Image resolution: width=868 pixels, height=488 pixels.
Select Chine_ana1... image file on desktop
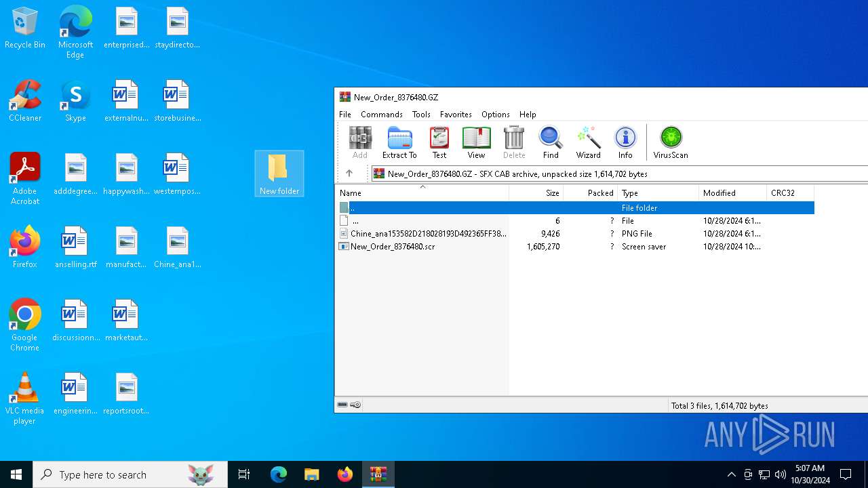pyautogui.click(x=177, y=248)
